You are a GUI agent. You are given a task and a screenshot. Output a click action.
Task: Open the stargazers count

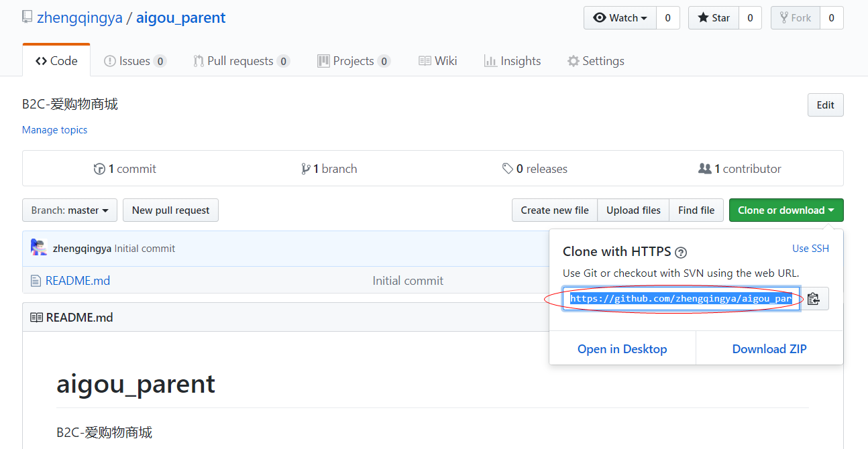pyautogui.click(x=750, y=18)
